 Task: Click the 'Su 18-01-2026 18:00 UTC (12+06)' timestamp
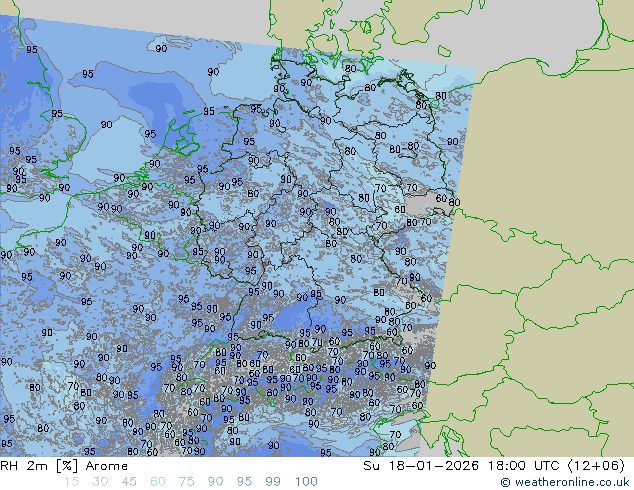pos(494,466)
